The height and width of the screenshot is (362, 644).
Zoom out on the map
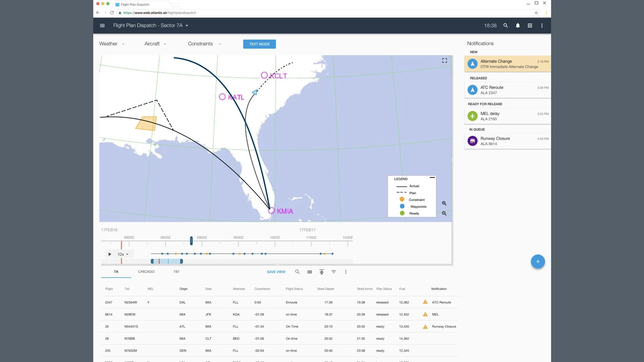pos(444,213)
